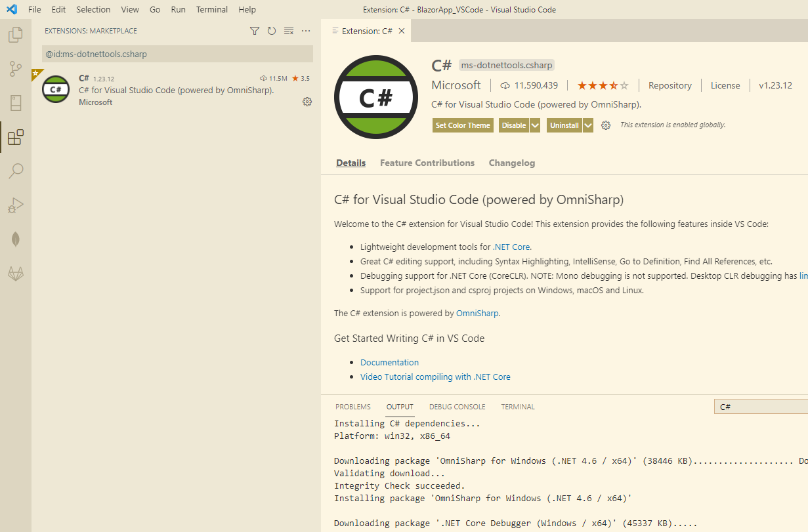The height and width of the screenshot is (532, 808).
Task: Open Manage gear for C# list item
Action: [307, 102]
